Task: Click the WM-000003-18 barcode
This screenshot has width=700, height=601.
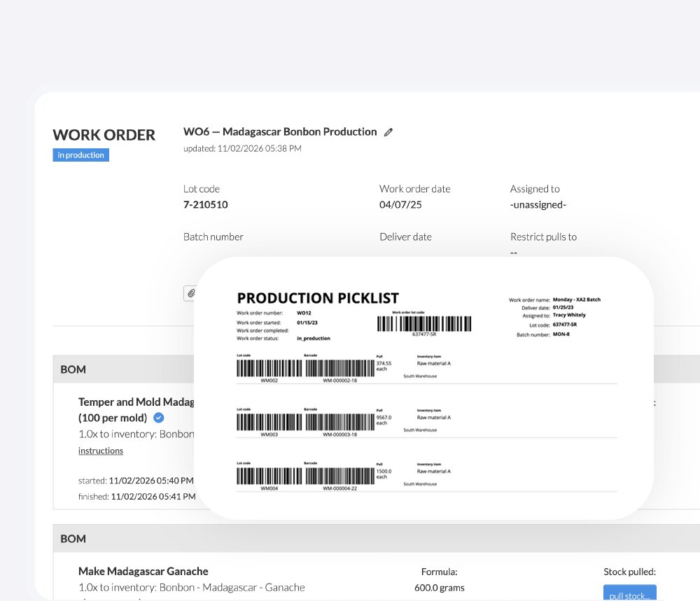Action: pyautogui.click(x=339, y=423)
